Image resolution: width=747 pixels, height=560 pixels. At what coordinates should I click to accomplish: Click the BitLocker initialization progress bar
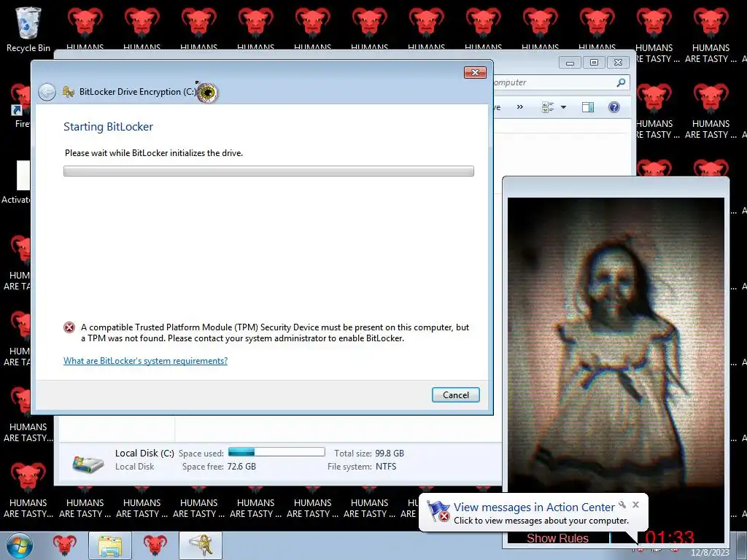pos(268,171)
